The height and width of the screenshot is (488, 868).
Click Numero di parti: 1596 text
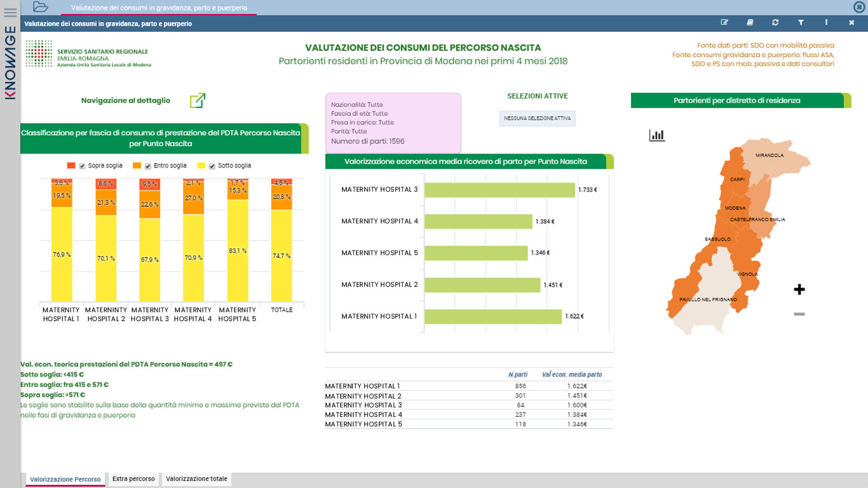pyautogui.click(x=368, y=142)
